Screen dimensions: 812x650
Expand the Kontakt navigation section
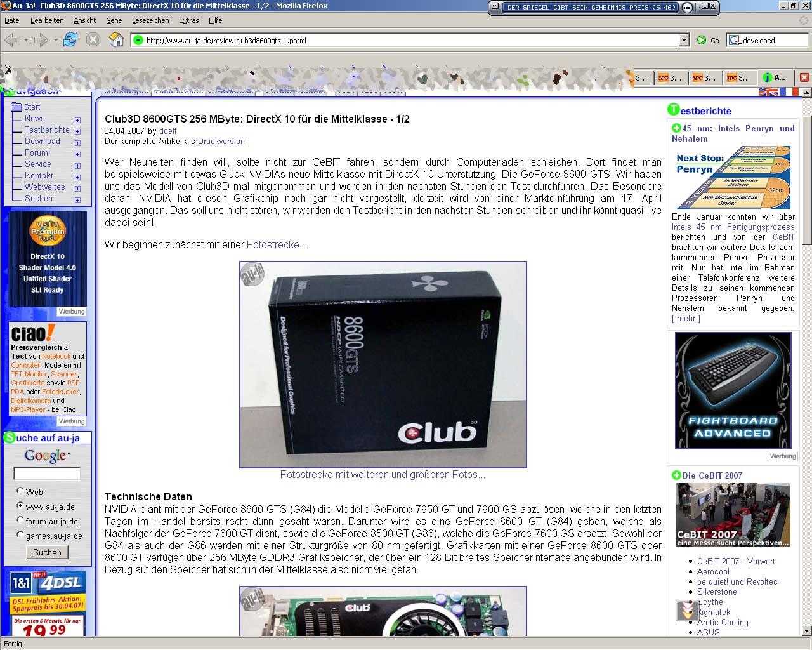(77, 177)
